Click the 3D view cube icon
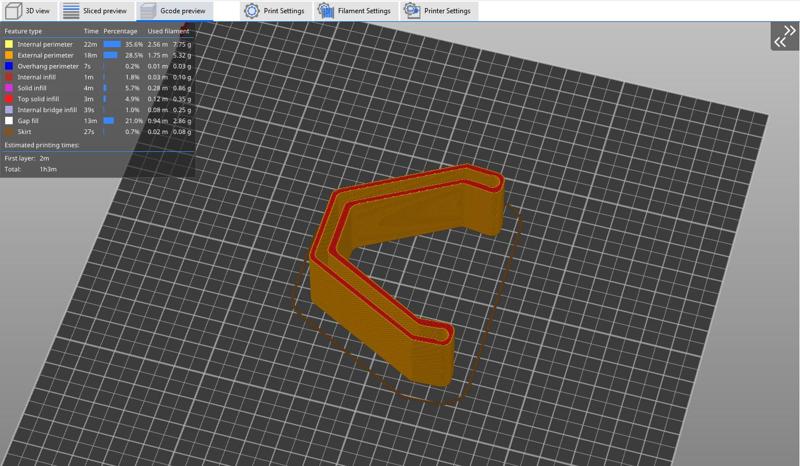Screen dimensions: 800x466 [13, 11]
